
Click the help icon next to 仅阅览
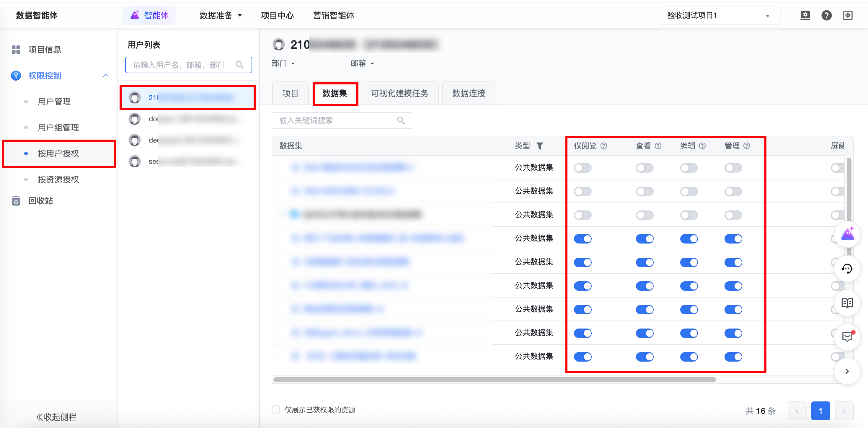pos(604,146)
